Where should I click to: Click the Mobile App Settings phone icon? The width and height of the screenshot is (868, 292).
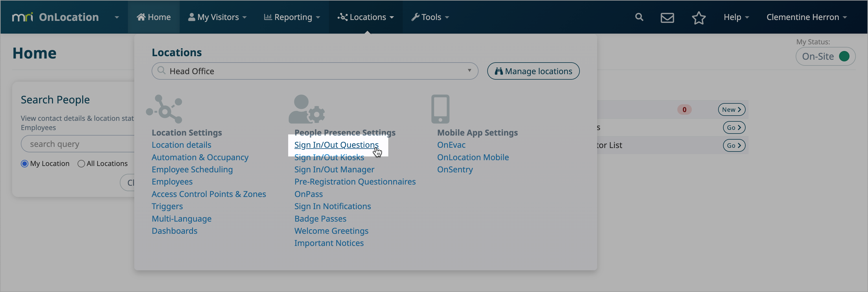pyautogui.click(x=440, y=109)
